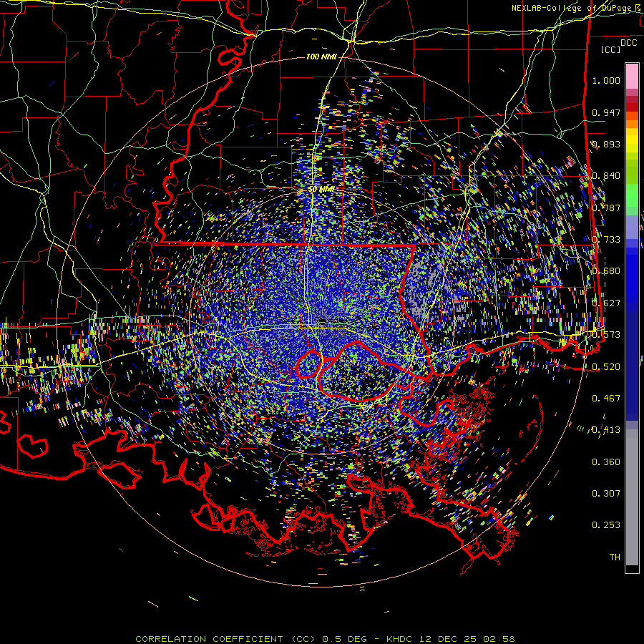Click the DCC product label
Image resolution: width=644 pixels, height=644 pixels.
tap(628, 43)
